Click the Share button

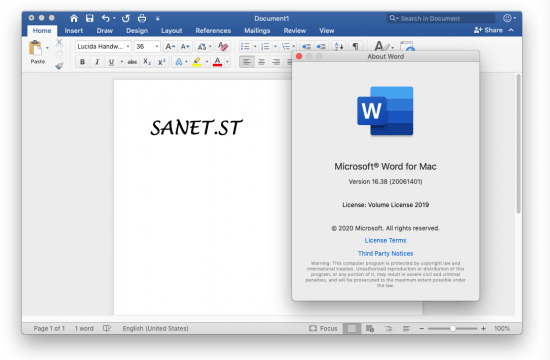pyautogui.click(x=488, y=30)
